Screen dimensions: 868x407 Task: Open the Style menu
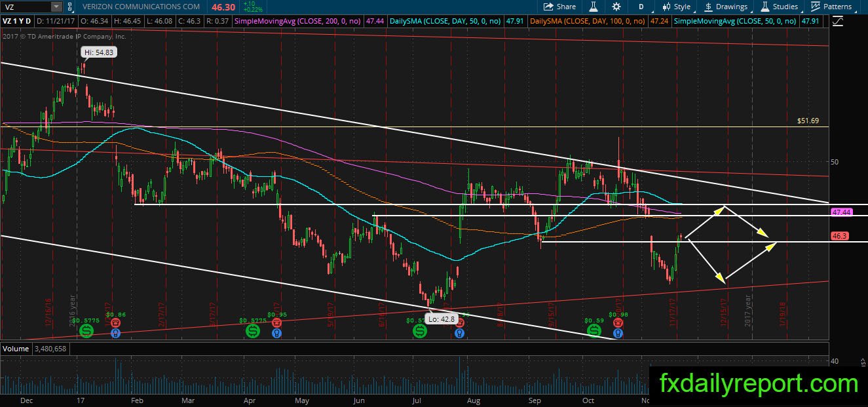(x=677, y=7)
